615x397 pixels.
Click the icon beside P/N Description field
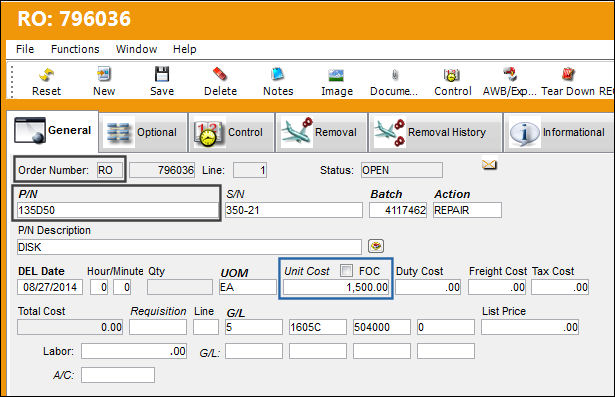pyautogui.click(x=376, y=246)
